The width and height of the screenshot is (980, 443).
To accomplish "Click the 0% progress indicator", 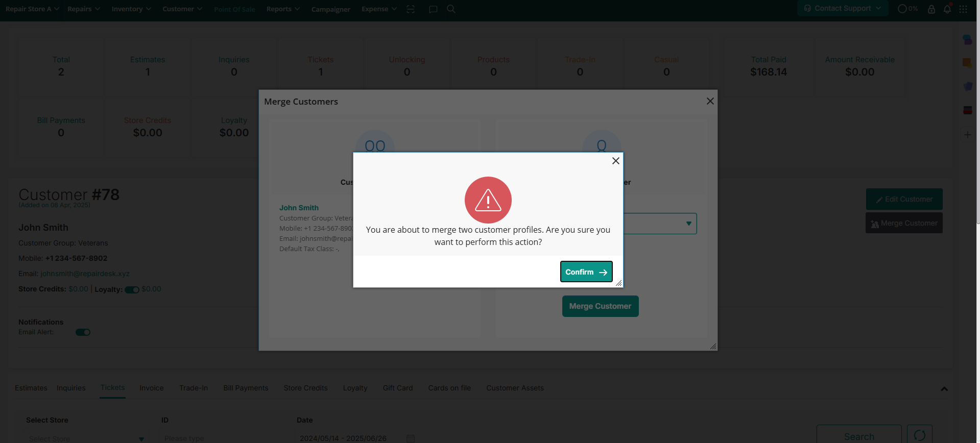I will (x=908, y=9).
